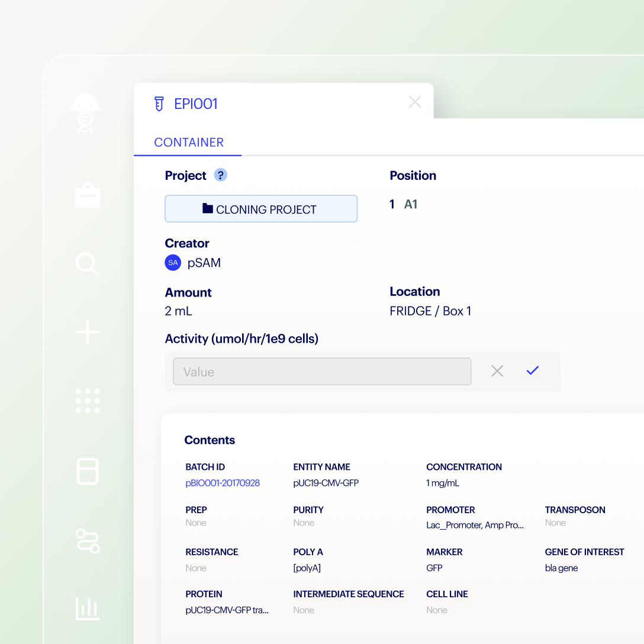
Task: Click the Project help question mark icon
Action: click(221, 175)
